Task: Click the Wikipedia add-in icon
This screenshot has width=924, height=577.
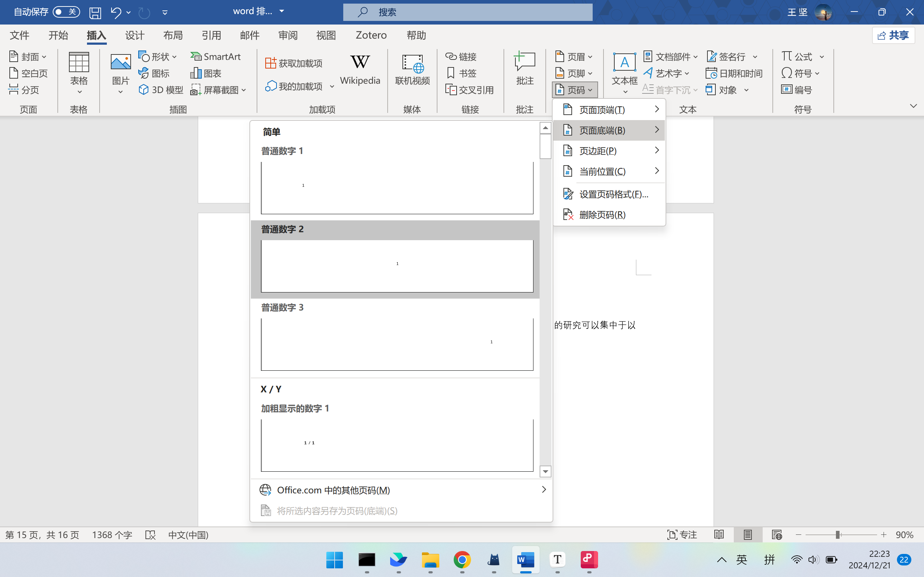Action: pos(359,62)
